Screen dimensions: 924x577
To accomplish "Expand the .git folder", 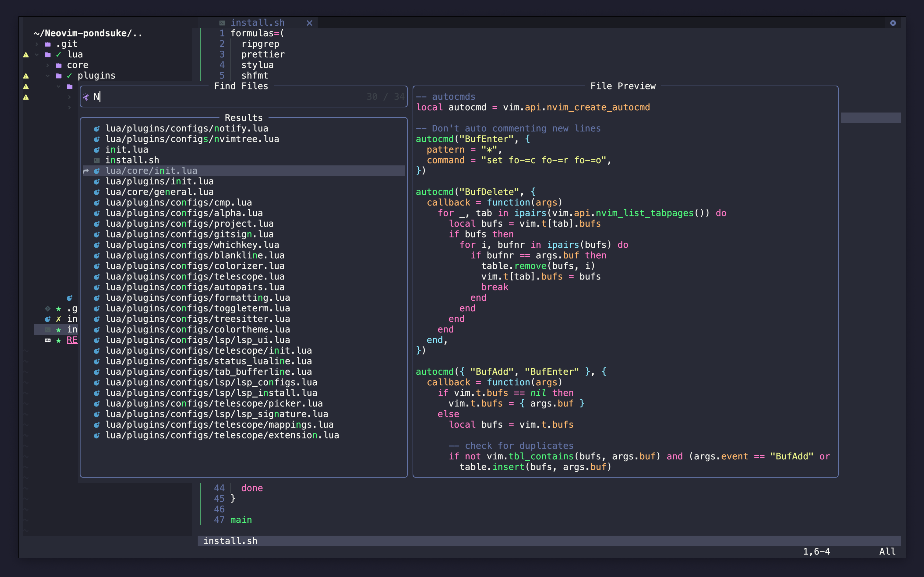I will (x=37, y=44).
